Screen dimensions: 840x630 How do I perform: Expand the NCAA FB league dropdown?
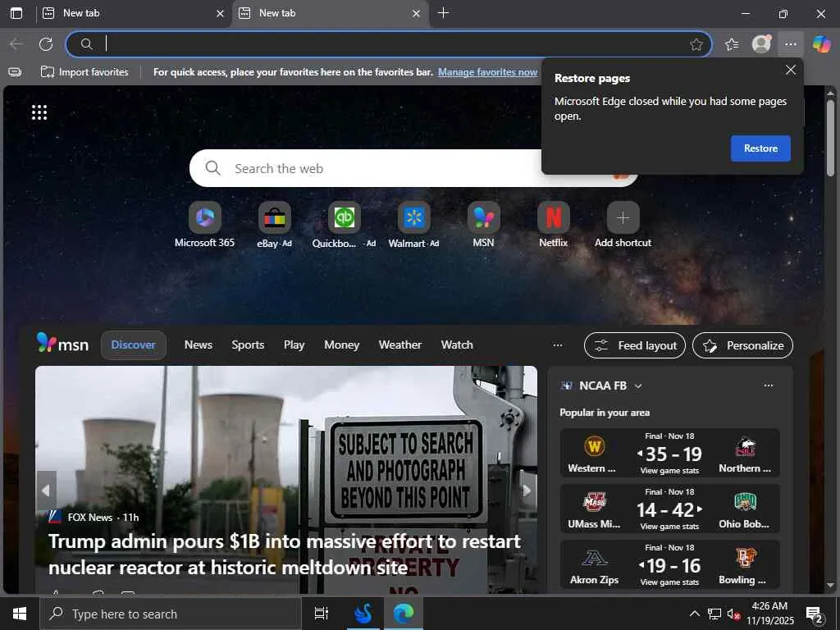tap(638, 386)
